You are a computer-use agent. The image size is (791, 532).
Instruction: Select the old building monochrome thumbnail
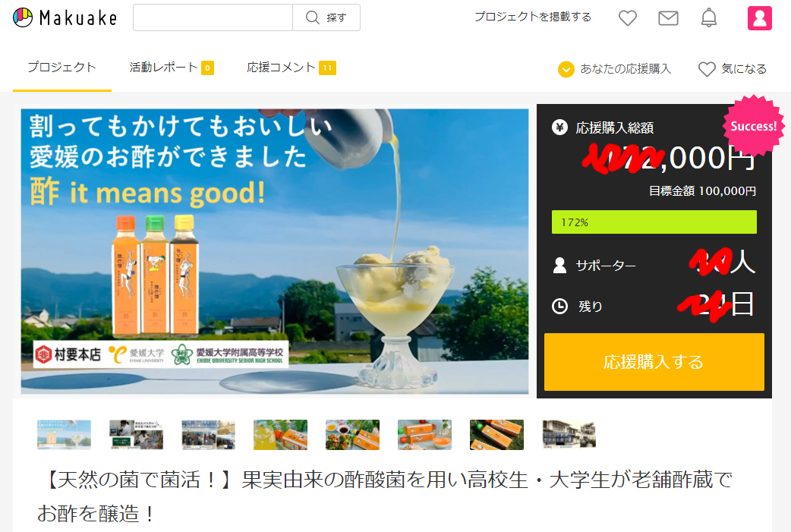click(569, 434)
